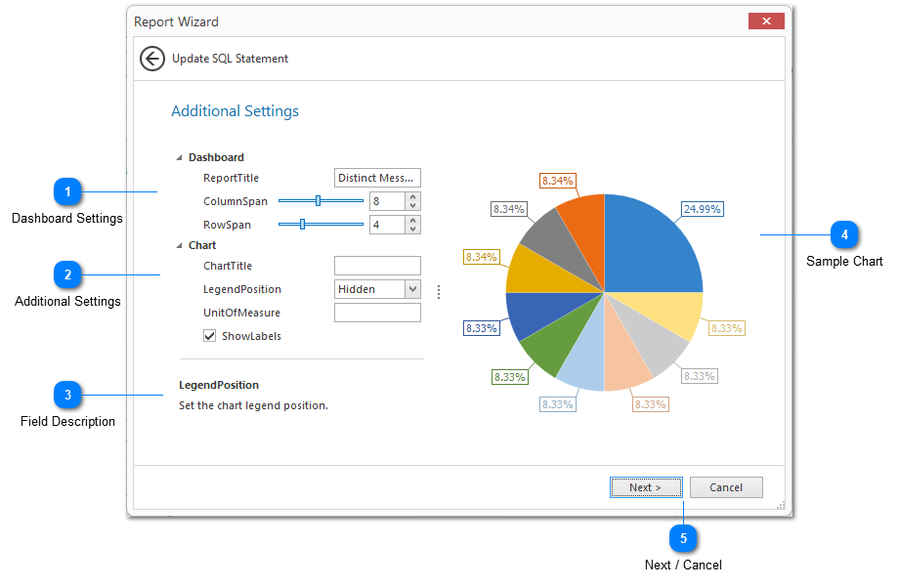The height and width of the screenshot is (588, 899).
Task: Click the Cancel button
Action: click(x=726, y=487)
